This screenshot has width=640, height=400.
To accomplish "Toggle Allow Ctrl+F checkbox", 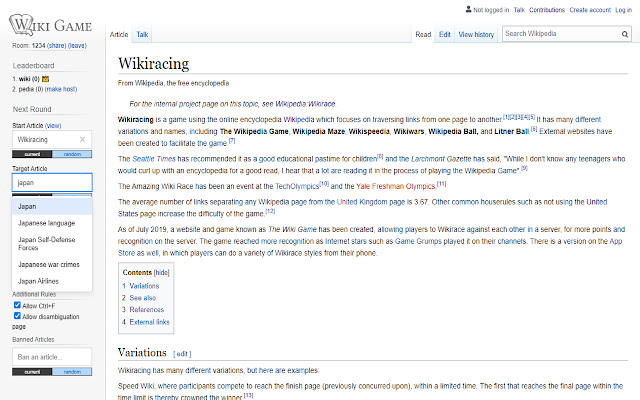I will click(x=17, y=305).
